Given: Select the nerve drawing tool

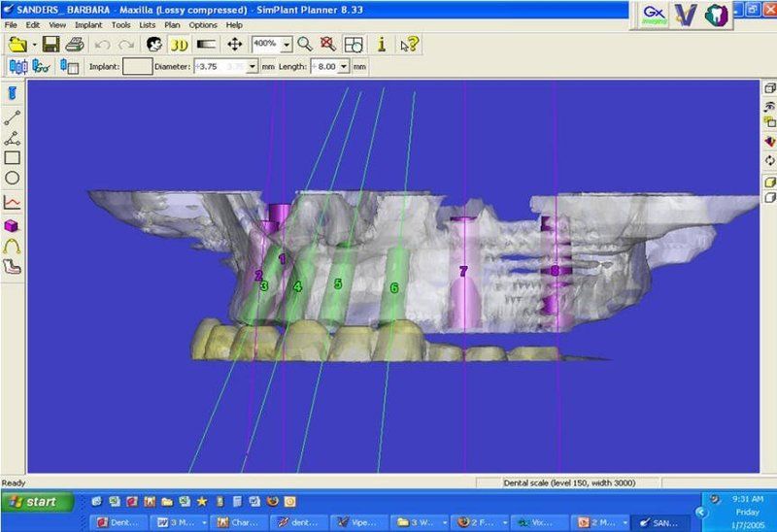Looking at the screenshot, I should point(12,267).
